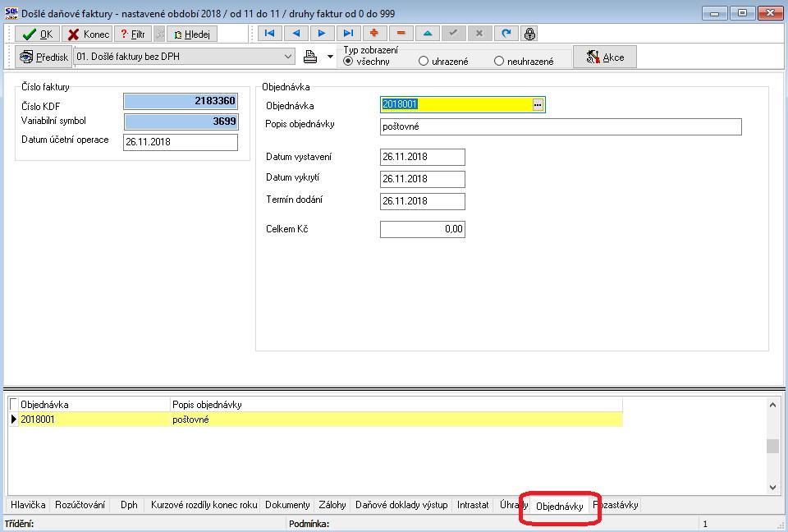The image size is (788, 532).
Task: Select 'neuhrazené' radio option
Action: click(x=498, y=62)
